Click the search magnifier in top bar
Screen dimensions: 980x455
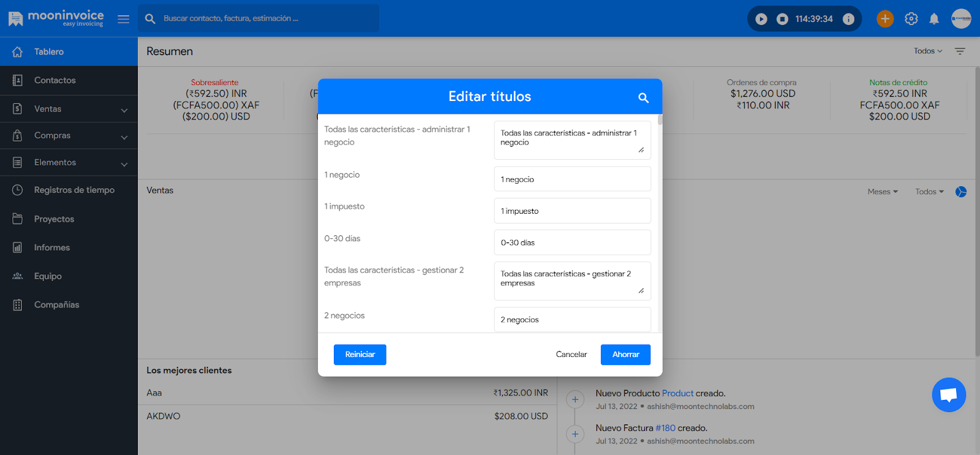(x=150, y=19)
